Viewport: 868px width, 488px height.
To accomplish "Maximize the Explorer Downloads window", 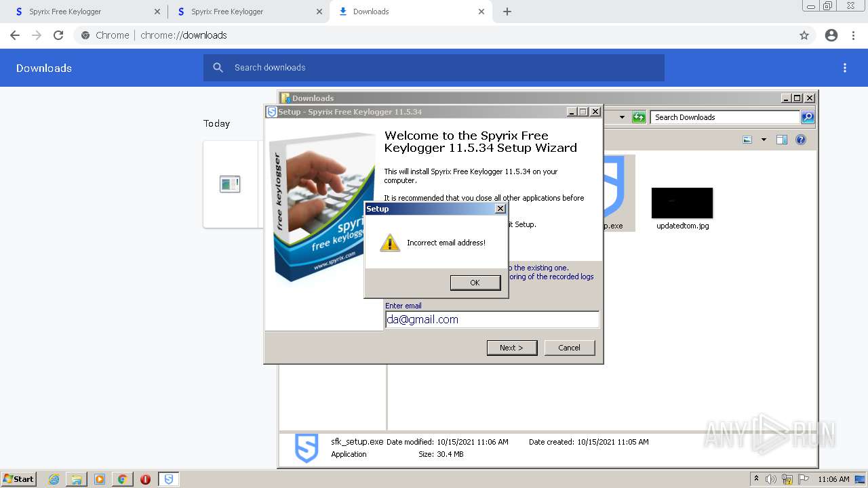I will tap(797, 98).
